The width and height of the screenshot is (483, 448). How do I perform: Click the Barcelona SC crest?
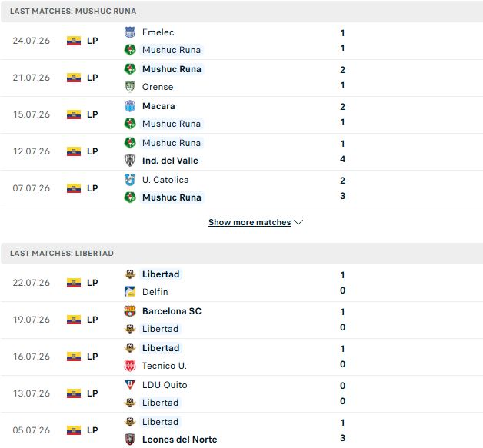(x=130, y=311)
